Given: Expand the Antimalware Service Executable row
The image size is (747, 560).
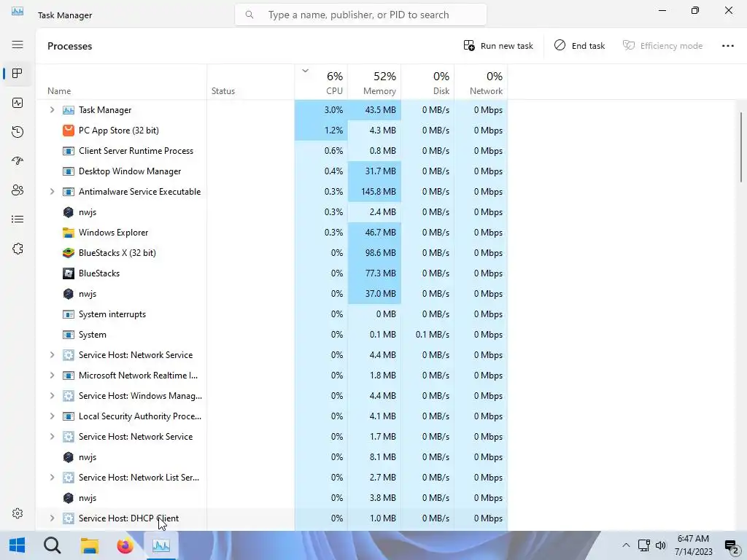Looking at the screenshot, I should (52, 192).
